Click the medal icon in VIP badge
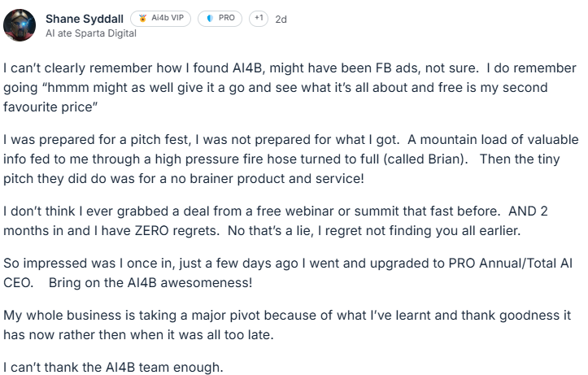The width and height of the screenshot is (588, 375). pos(143,19)
